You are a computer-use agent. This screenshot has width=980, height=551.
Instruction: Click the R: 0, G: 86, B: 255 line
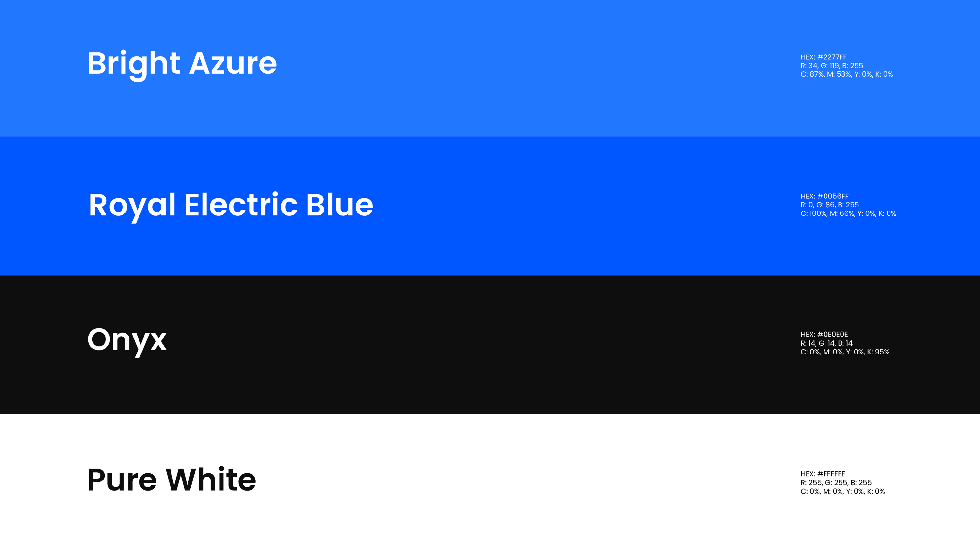[829, 205]
